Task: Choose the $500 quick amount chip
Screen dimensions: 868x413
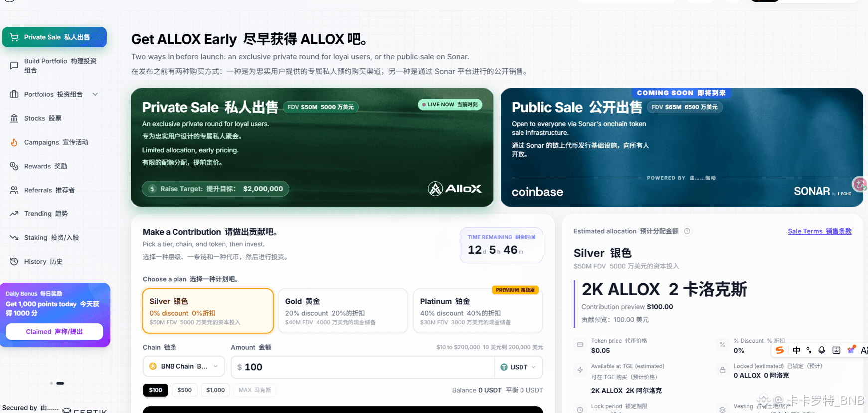Action: point(185,390)
